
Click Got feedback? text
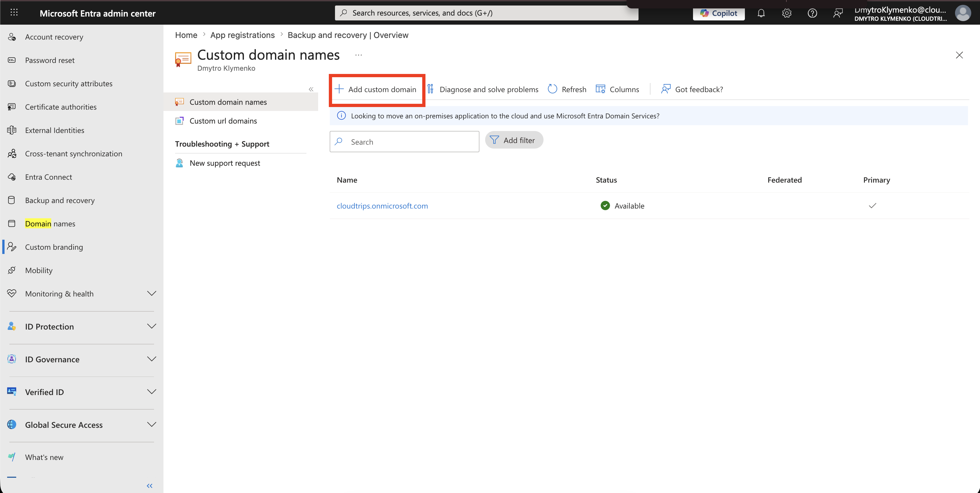[x=699, y=89]
